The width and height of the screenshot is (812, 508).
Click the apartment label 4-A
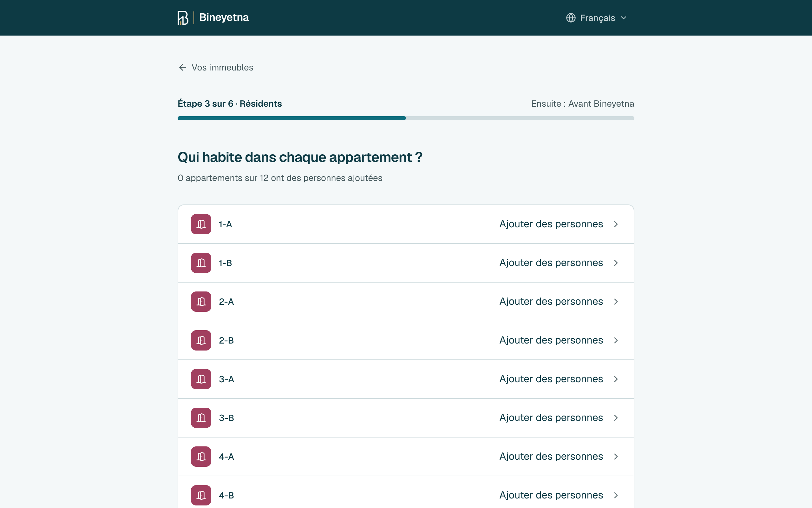(226, 456)
